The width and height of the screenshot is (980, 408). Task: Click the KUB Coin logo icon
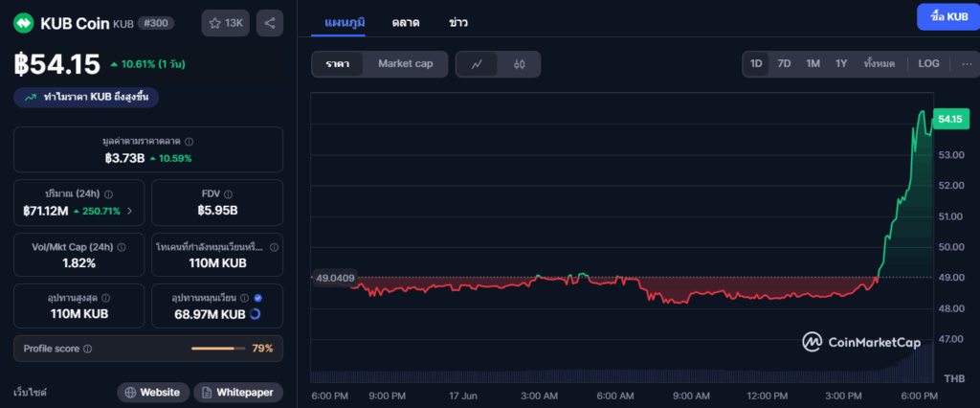click(x=23, y=23)
